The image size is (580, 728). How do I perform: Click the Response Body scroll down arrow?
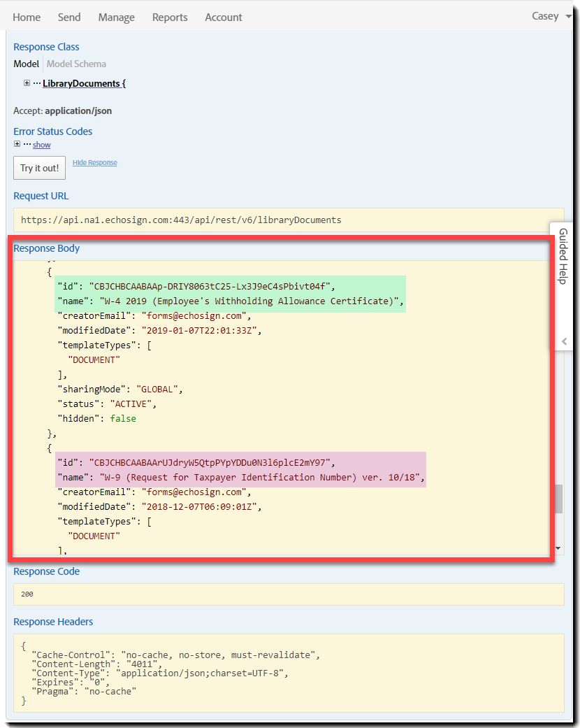pyautogui.click(x=558, y=548)
